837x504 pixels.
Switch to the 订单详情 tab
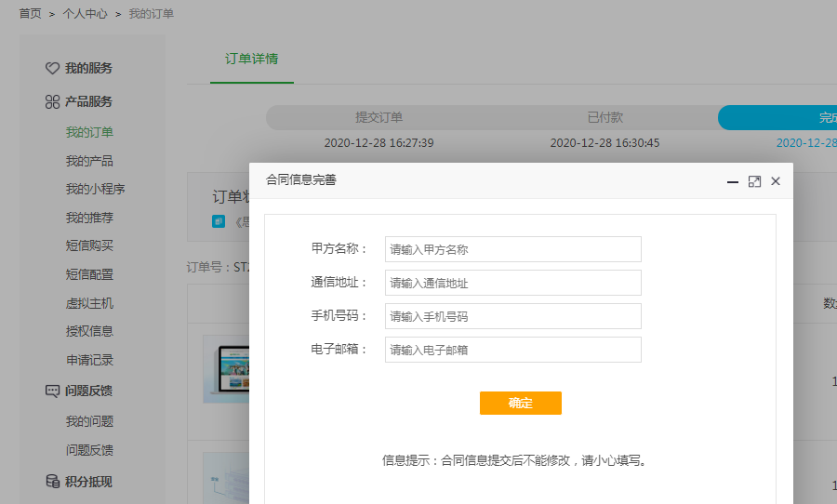[251, 59]
